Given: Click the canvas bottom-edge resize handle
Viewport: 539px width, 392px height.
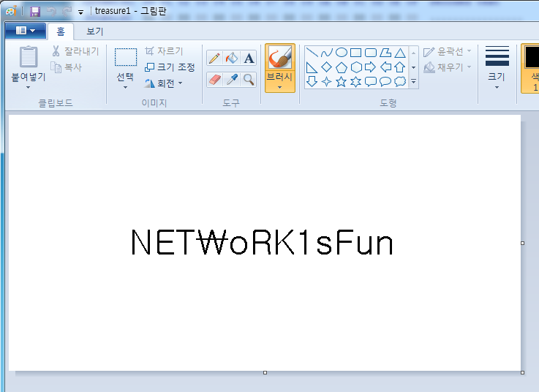Looking at the screenshot, I should (265, 373).
